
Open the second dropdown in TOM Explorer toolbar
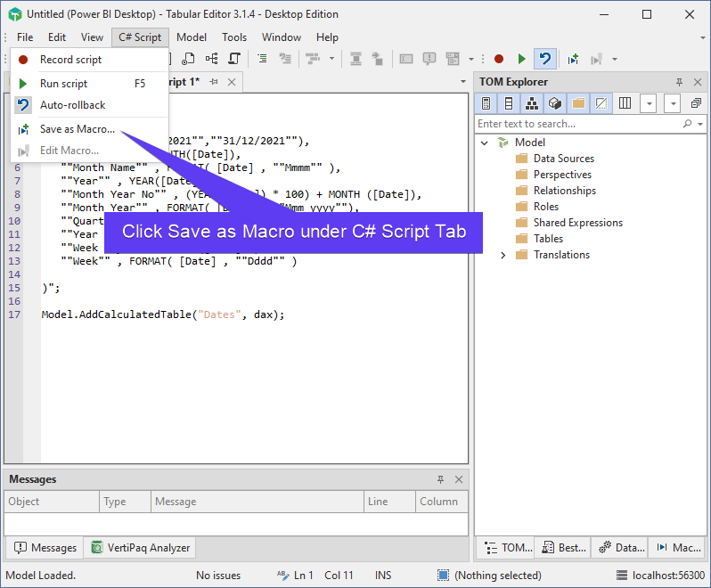point(673,103)
